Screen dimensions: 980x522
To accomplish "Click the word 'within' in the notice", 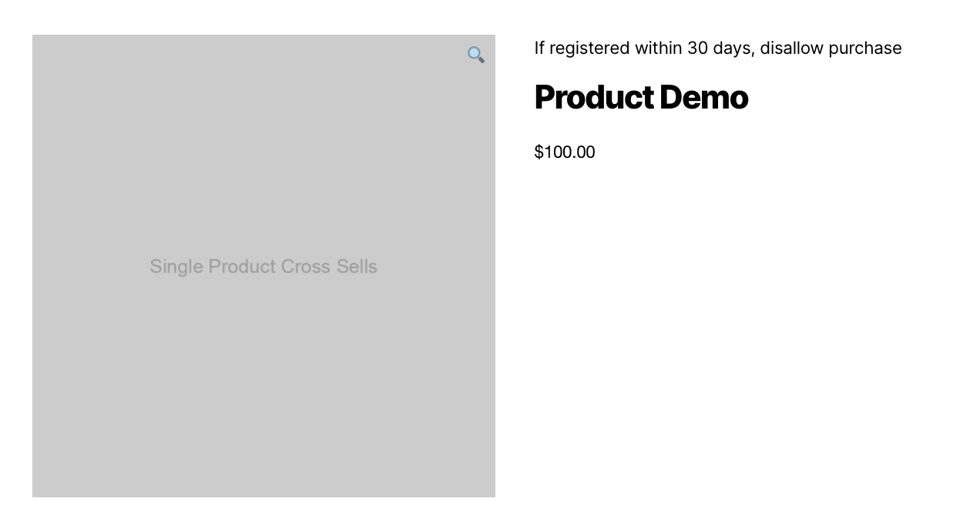I will [x=658, y=48].
